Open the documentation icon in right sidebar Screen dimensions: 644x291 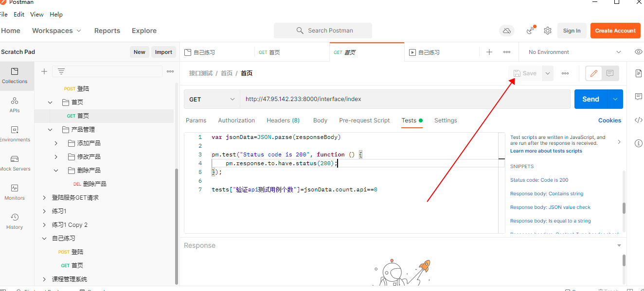point(639,73)
